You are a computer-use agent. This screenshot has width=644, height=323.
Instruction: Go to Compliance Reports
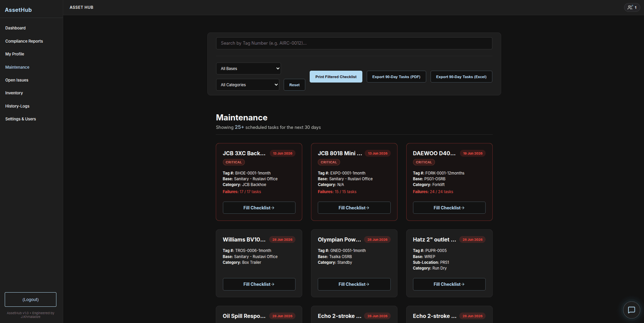(x=24, y=41)
